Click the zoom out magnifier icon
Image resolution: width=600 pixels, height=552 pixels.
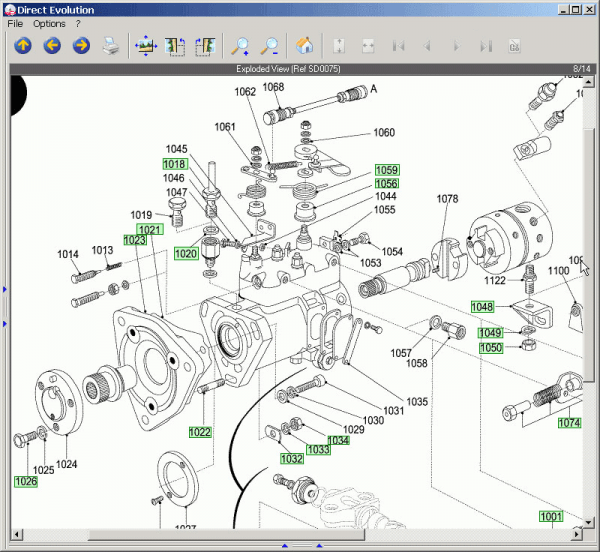(270, 46)
